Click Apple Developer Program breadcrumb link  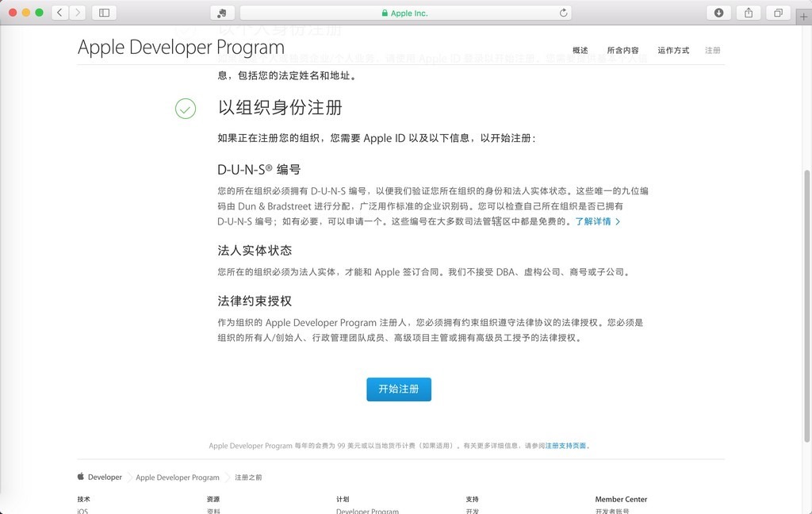[x=178, y=478]
